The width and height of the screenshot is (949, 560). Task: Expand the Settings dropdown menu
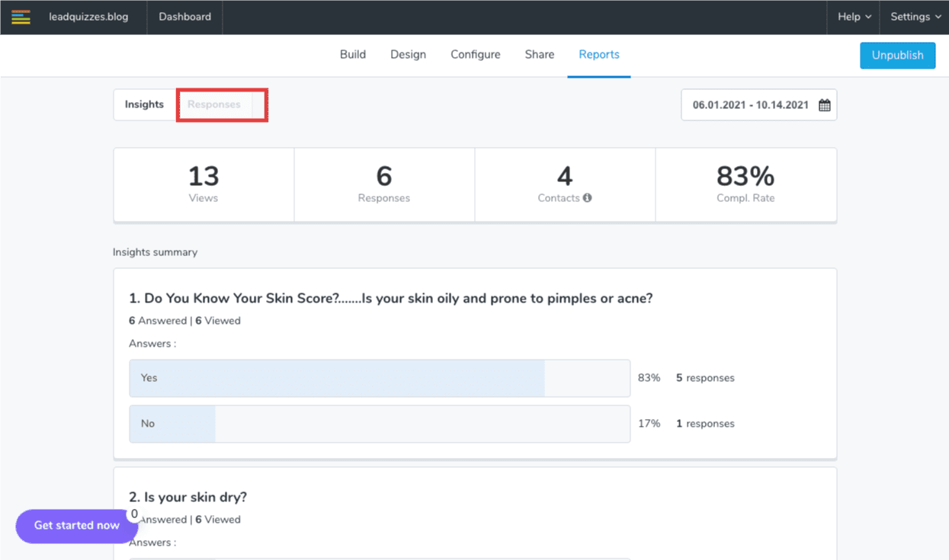point(915,17)
